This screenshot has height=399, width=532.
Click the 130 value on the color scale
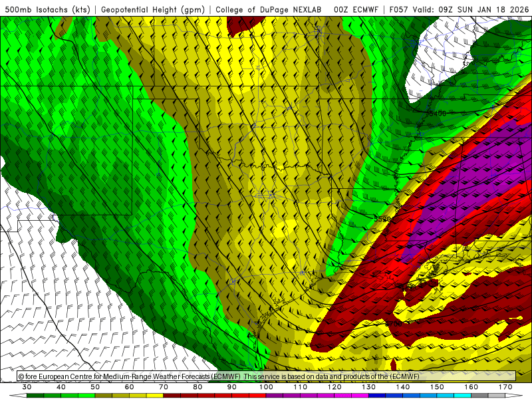pyautogui.click(x=368, y=387)
